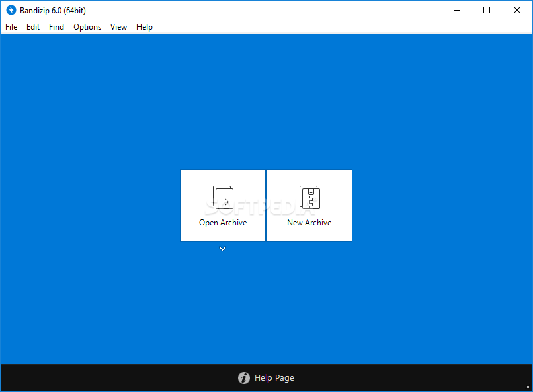Click the New Archive label

(309, 223)
